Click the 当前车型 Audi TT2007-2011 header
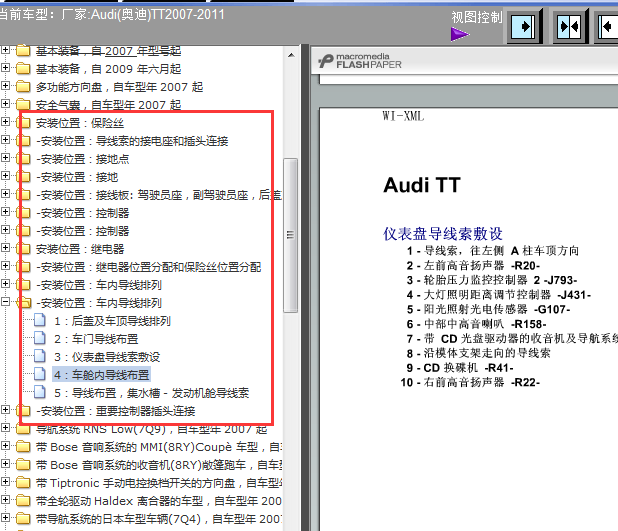This screenshot has width=618, height=531. (112, 15)
